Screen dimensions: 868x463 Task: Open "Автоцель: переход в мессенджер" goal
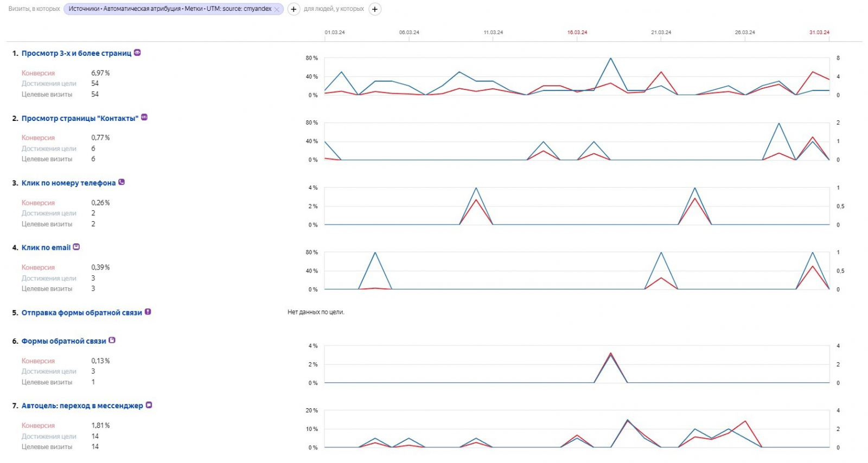click(x=82, y=406)
